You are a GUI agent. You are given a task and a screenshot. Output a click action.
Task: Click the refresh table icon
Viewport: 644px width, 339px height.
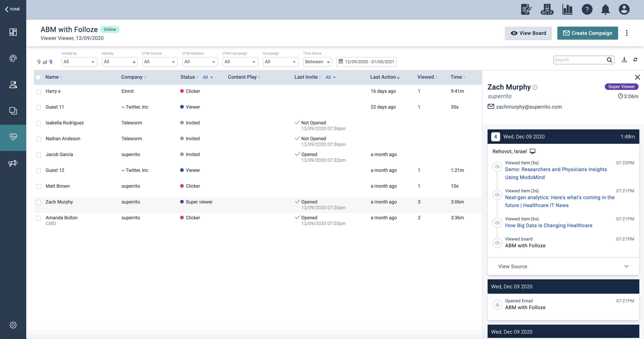click(x=635, y=60)
